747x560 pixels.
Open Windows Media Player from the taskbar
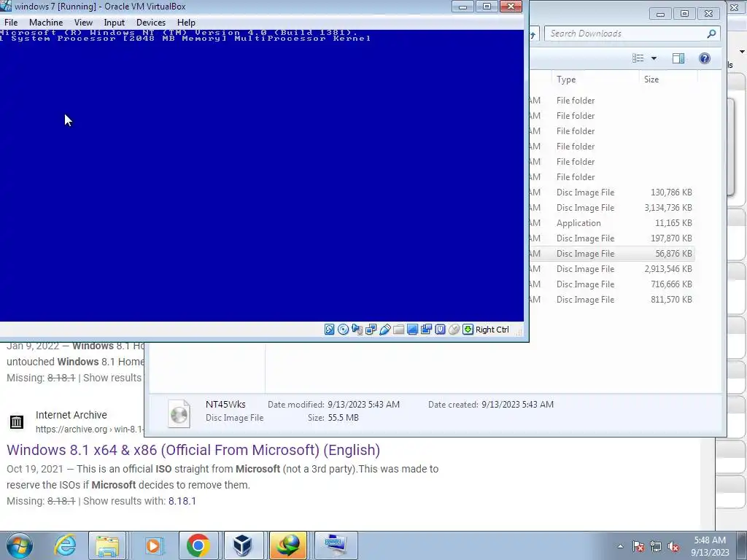[153, 545]
